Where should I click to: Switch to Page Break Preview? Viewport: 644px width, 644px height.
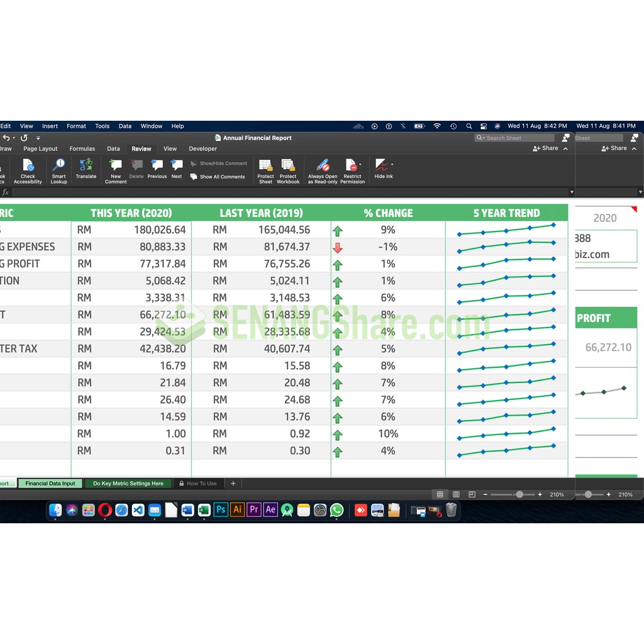coord(472,494)
